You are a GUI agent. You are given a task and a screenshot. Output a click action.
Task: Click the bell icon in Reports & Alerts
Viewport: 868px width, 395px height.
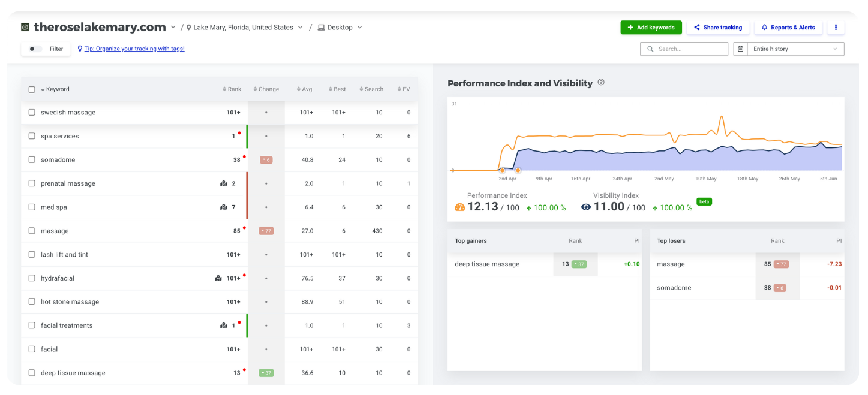(765, 28)
